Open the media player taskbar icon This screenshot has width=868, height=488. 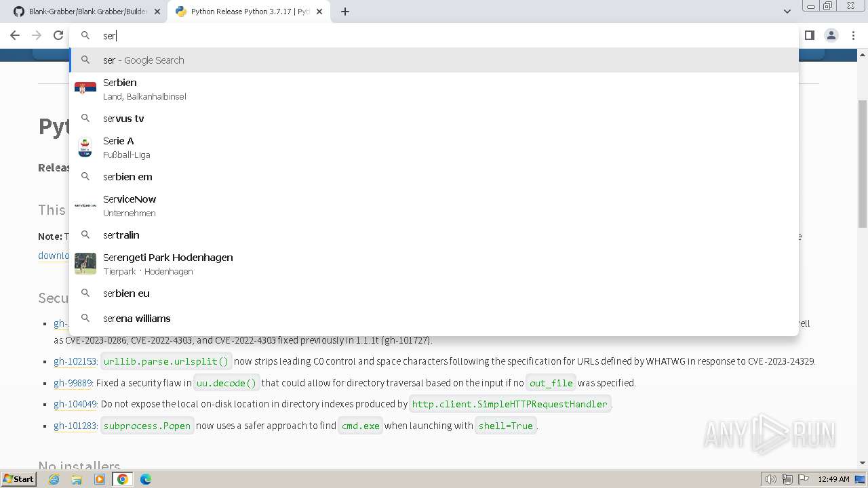[x=100, y=479]
